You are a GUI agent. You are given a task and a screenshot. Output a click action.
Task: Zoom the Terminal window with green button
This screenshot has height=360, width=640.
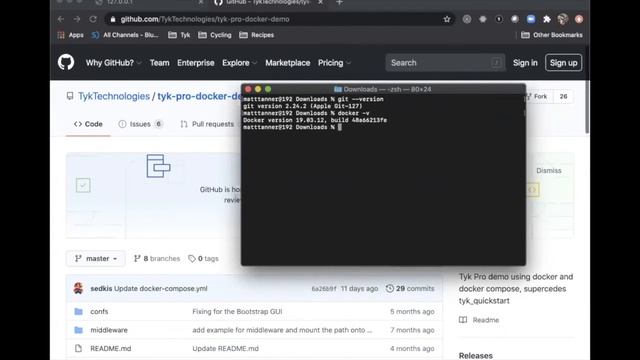pos(268,89)
